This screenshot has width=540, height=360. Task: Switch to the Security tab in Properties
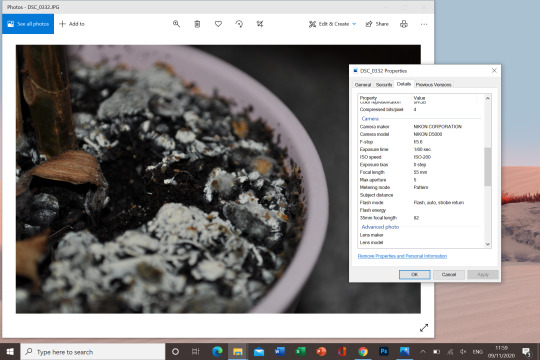(x=384, y=85)
